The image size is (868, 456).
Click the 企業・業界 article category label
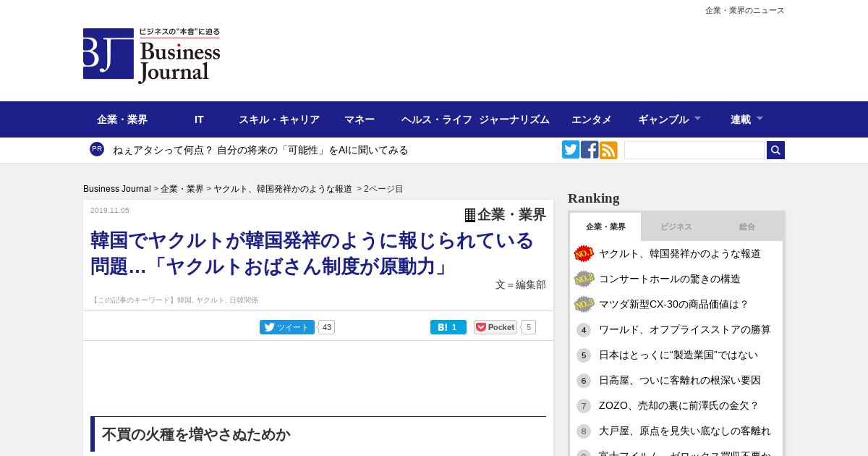click(x=512, y=215)
